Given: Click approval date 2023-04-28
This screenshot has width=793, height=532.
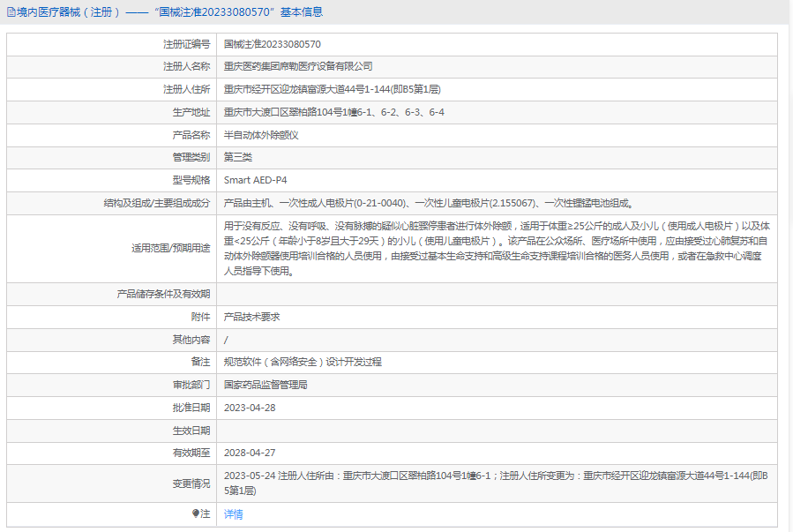Looking at the screenshot, I should tap(250, 408).
